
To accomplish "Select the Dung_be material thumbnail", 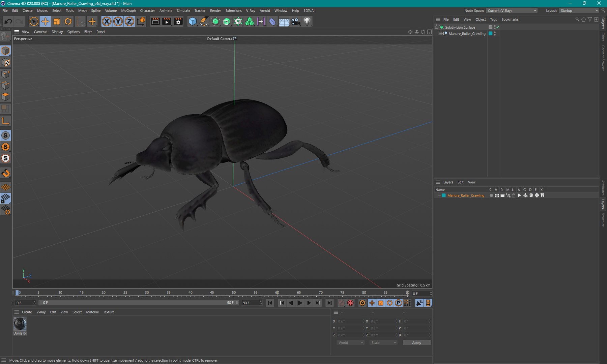I will 20,324.
